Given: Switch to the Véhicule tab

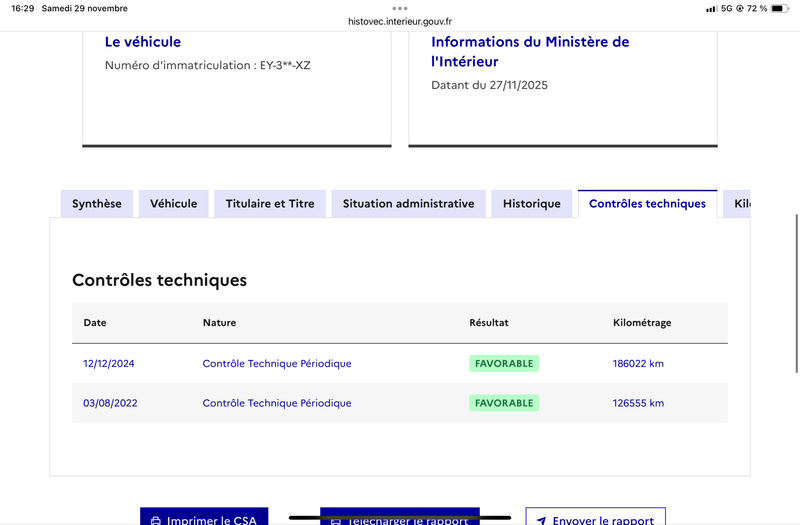Looking at the screenshot, I should pyautogui.click(x=174, y=204).
